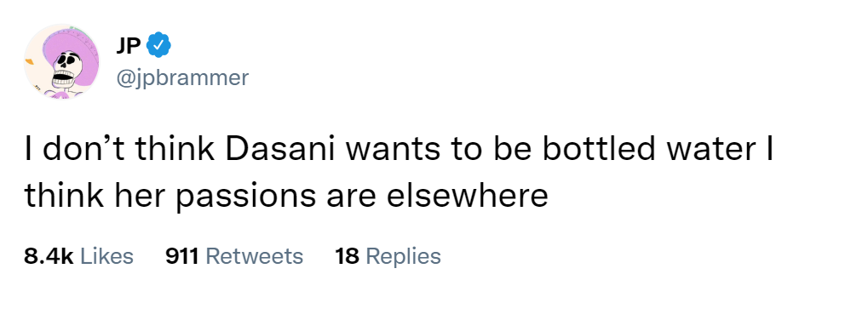View the Retweets label list
This screenshot has width=868, height=320.
click(x=255, y=256)
